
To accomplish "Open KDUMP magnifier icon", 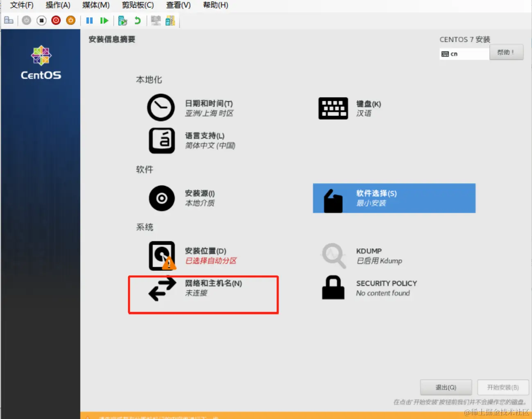I will [334, 256].
